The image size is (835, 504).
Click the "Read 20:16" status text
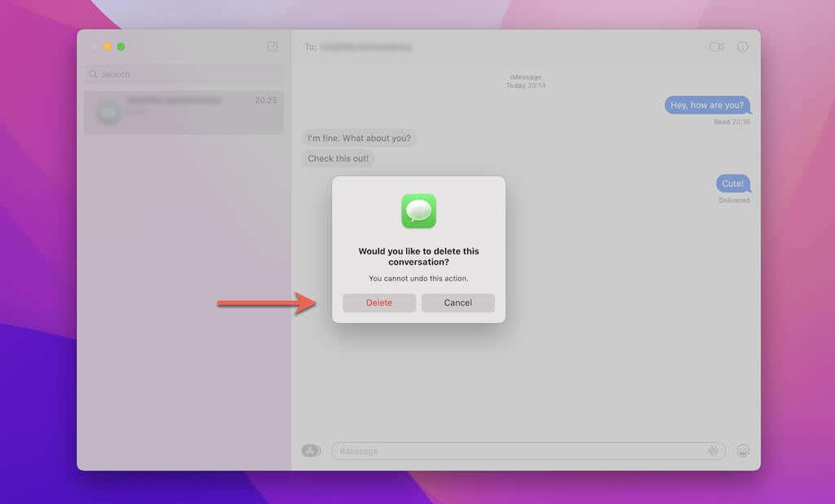pos(731,122)
